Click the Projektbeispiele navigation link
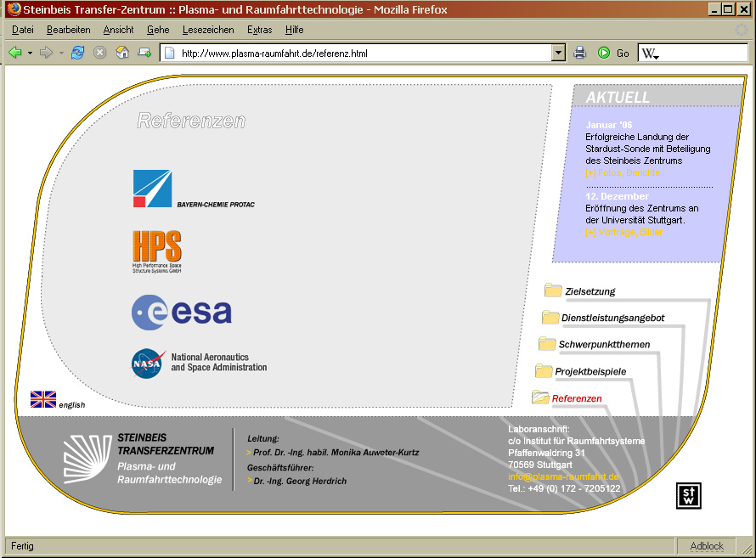Viewport: 756px width, 558px height. (590, 371)
